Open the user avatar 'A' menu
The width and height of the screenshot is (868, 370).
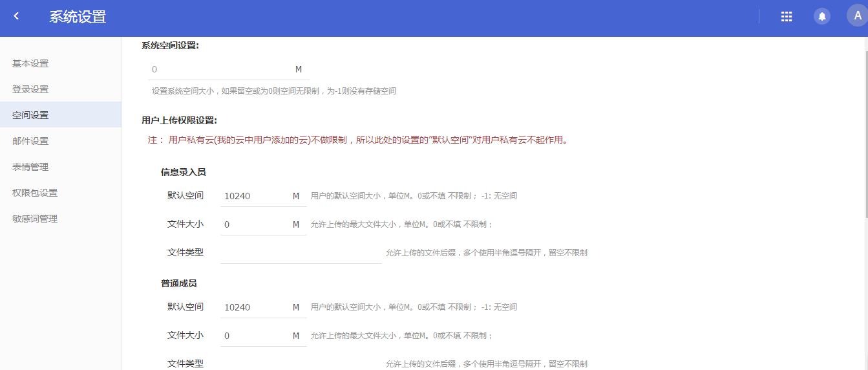pyautogui.click(x=857, y=16)
